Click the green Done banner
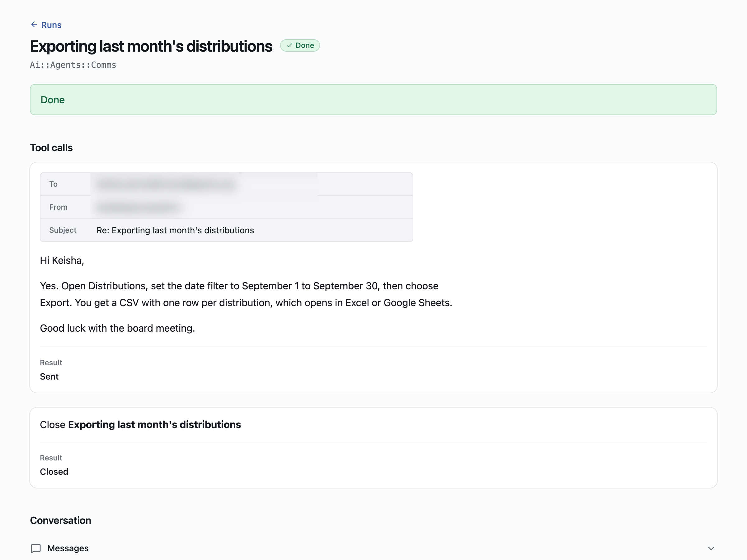Image resolution: width=747 pixels, height=560 pixels. [x=373, y=100]
